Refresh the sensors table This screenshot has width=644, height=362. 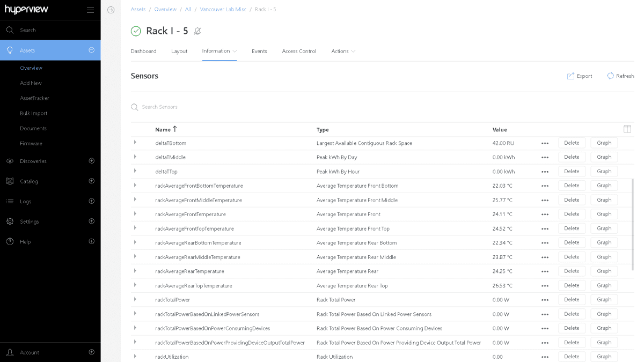pos(620,76)
